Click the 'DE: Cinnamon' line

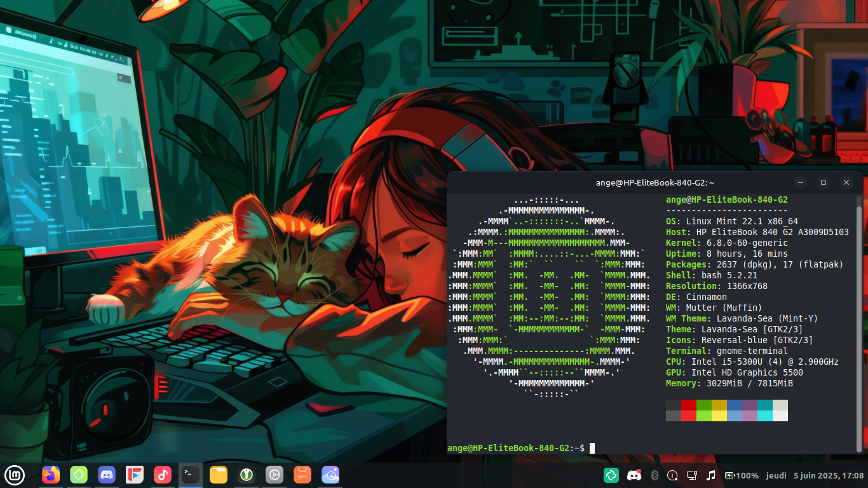pyautogui.click(x=696, y=297)
